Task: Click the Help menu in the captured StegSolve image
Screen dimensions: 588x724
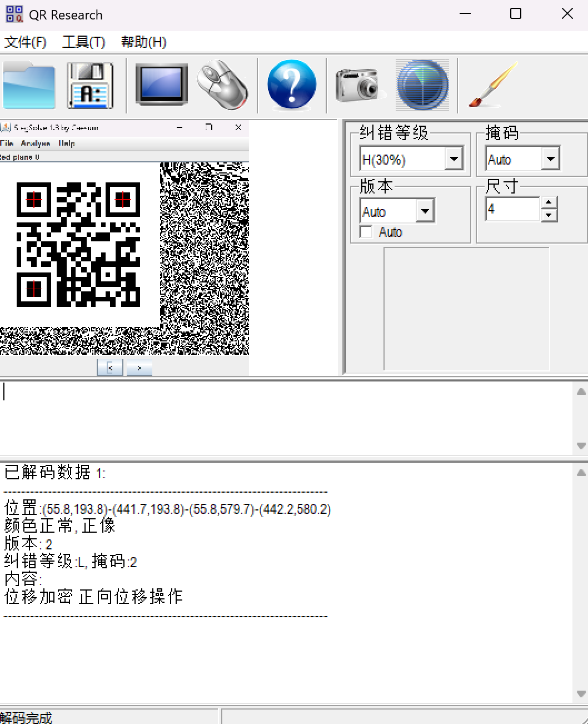Action: [x=67, y=143]
